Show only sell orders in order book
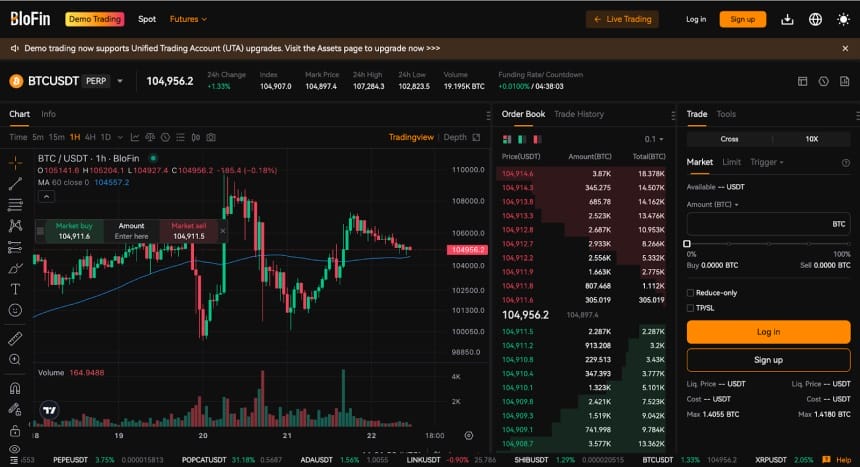 pyautogui.click(x=537, y=139)
